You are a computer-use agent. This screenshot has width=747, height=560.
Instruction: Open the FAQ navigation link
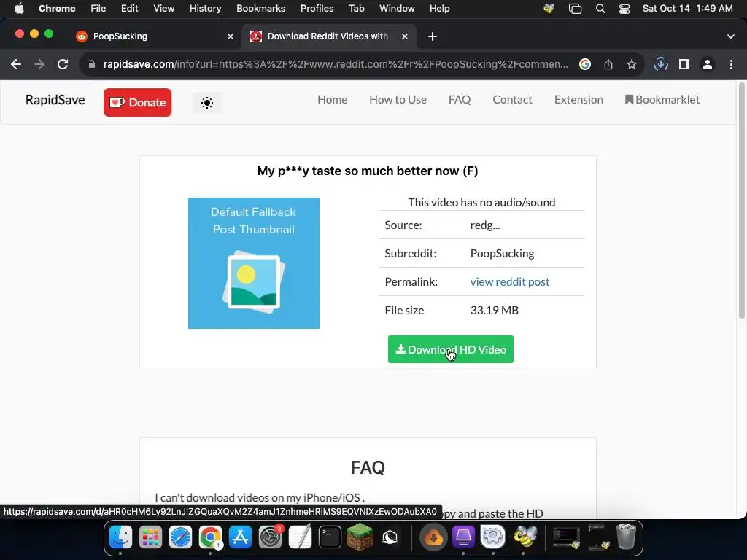pos(460,99)
